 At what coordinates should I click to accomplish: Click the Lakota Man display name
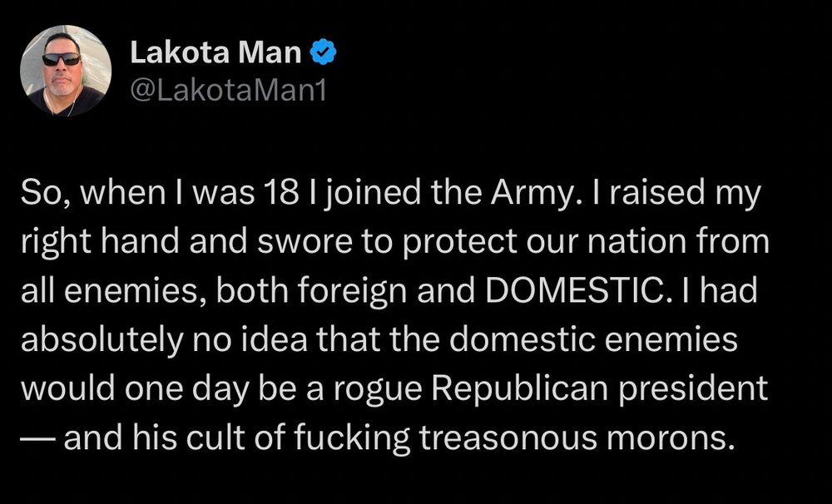pyautogui.click(x=215, y=52)
